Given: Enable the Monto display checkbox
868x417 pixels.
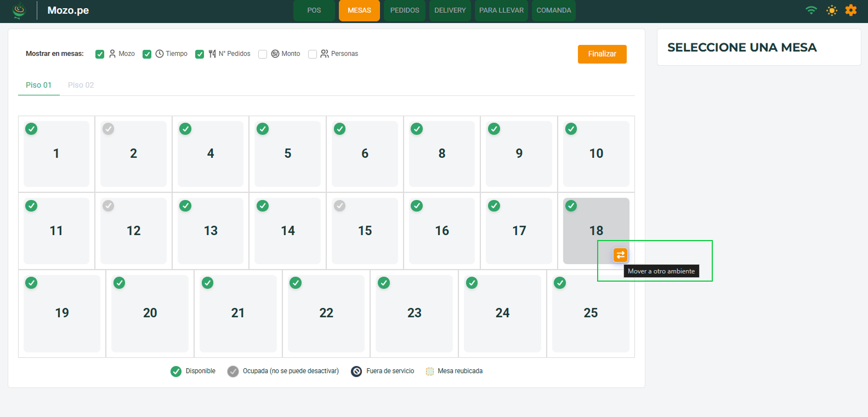Looking at the screenshot, I should 263,54.
